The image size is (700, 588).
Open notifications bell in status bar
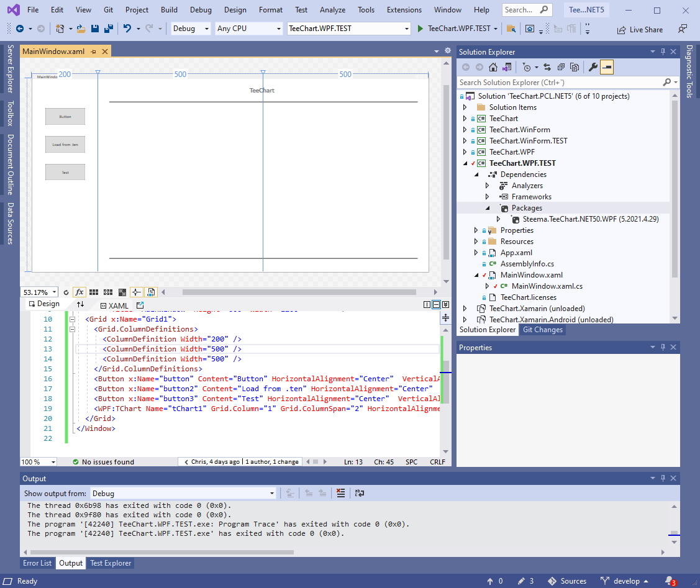670,581
